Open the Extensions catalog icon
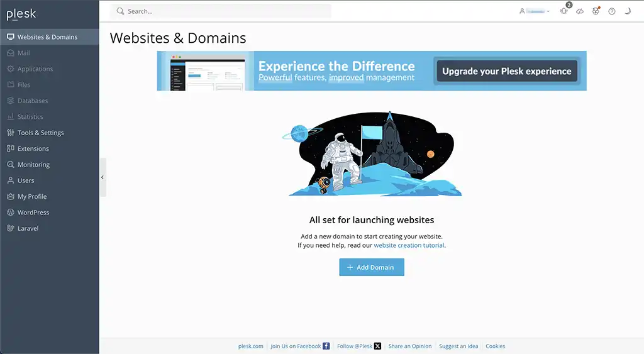The width and height of the screenshot is (644, 354). click(11, 148)
